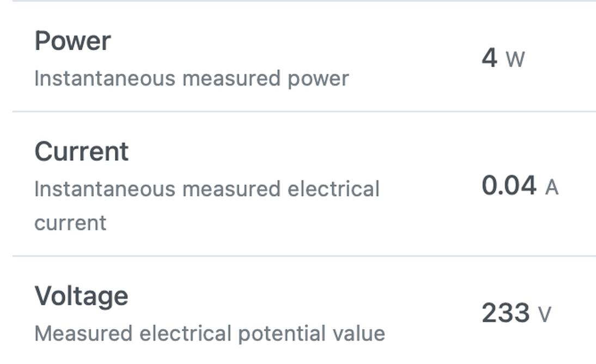Click the power reading value 4
Image resolution: width=596 pixels, height=364 pixels.
pyautogui.click(x=489, y=58)
